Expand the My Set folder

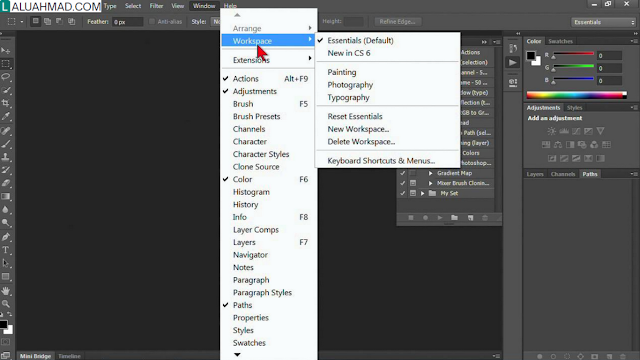click(422, 193)
